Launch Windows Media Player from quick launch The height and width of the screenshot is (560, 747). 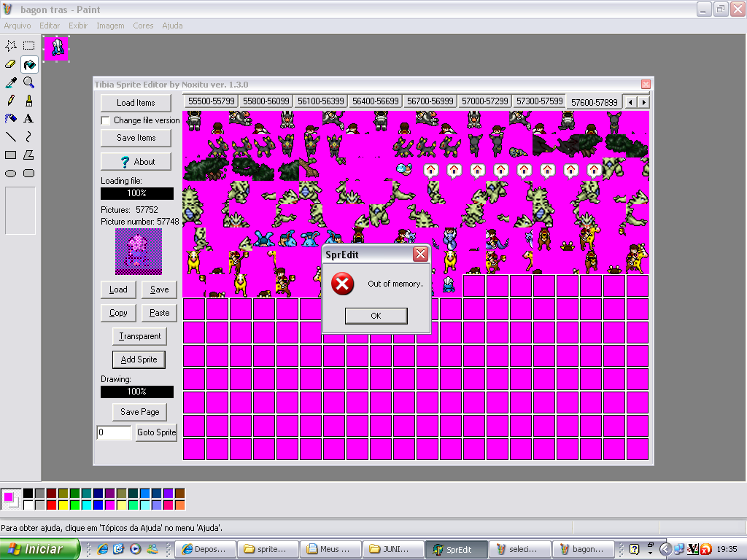click(135, 549)
